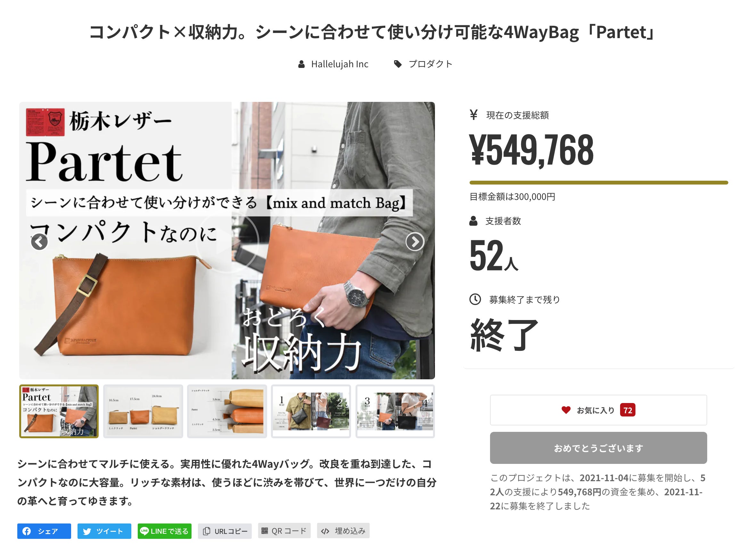Select the 3 Way 4 Way thumbnail
The image size is (745, 560).
pyautogui.click(x=395, y=411)
